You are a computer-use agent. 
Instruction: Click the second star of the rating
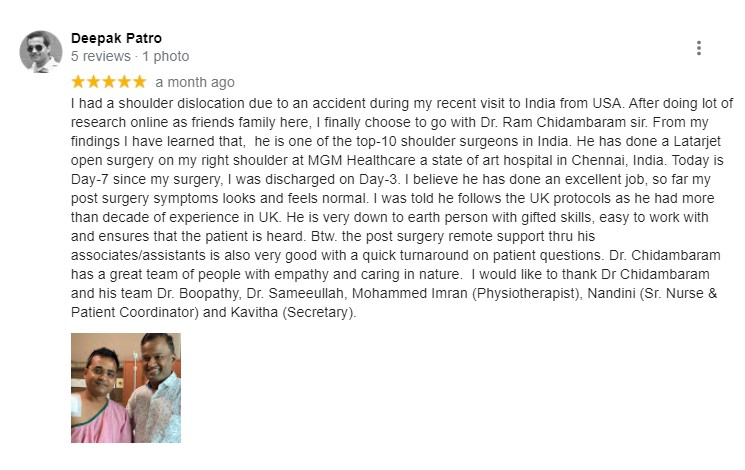coord(93,82)
